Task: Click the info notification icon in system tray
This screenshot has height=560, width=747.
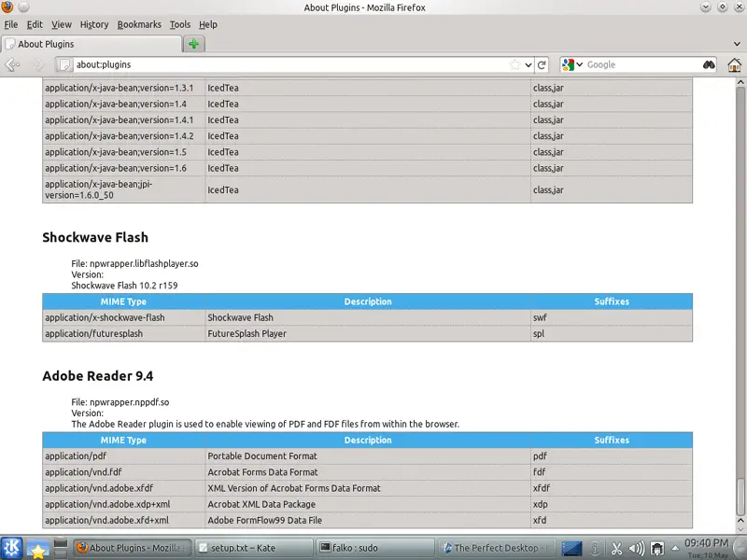Action: click(595, 549)
